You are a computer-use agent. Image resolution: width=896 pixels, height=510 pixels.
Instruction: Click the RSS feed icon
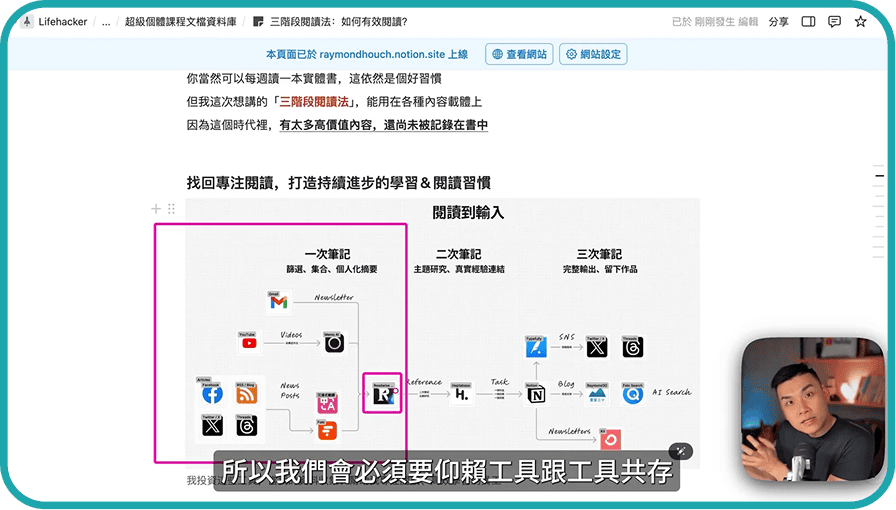click(246, 393)
